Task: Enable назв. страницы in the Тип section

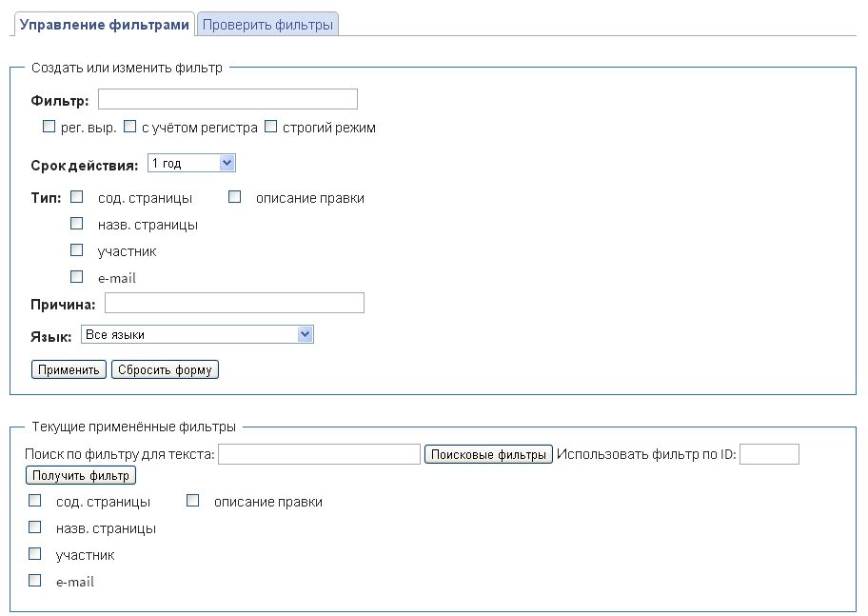Action: pos(77,224)
